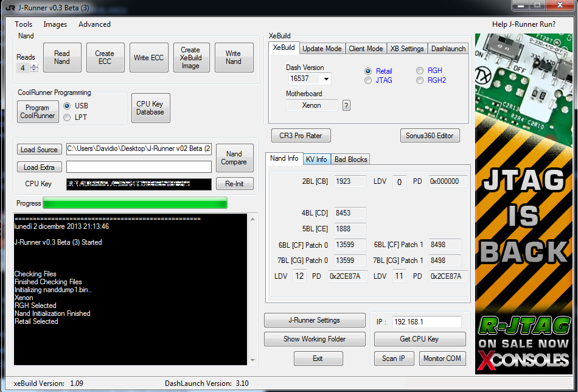The height and width of the screenshot is (392, 578).
Task: Open the CPU Key Database
Action: pyautogui.click(x=150, y=108)
